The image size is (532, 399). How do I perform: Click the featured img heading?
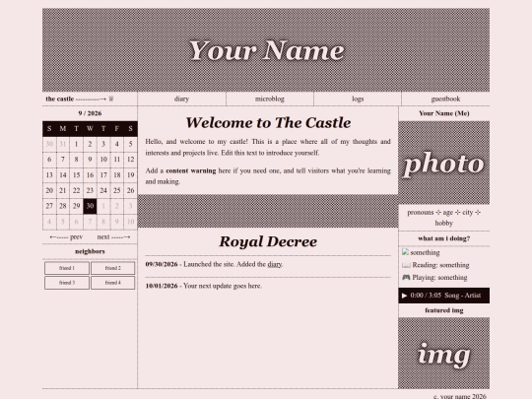443,310
